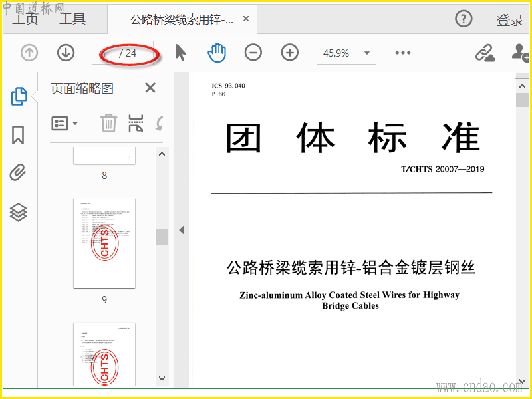Close the document tab
Image resolution: width=532 pixels, height=399 pixels.
(x=246, y=19)
